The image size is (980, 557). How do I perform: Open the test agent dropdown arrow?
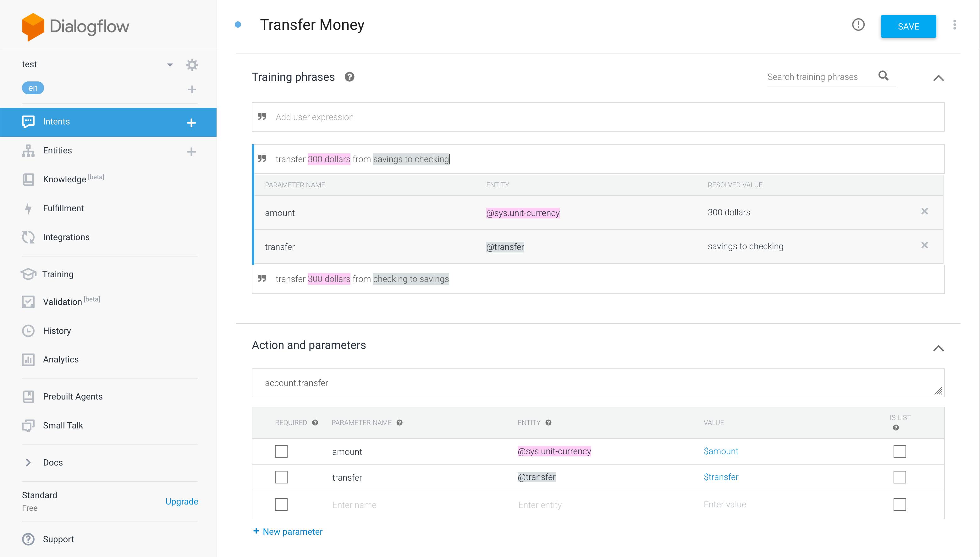tap(170, 65)
